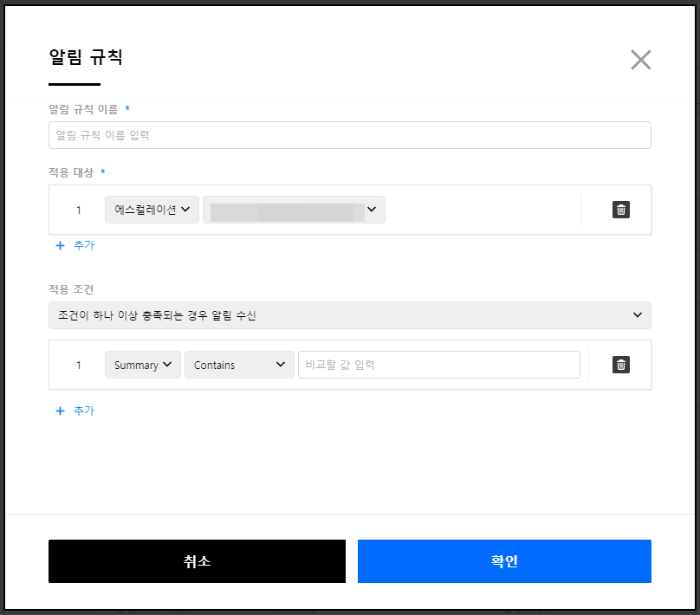Open the 에스컬레이션 dropdown
This screenshot has width=700, height=615.
[152, 210]
